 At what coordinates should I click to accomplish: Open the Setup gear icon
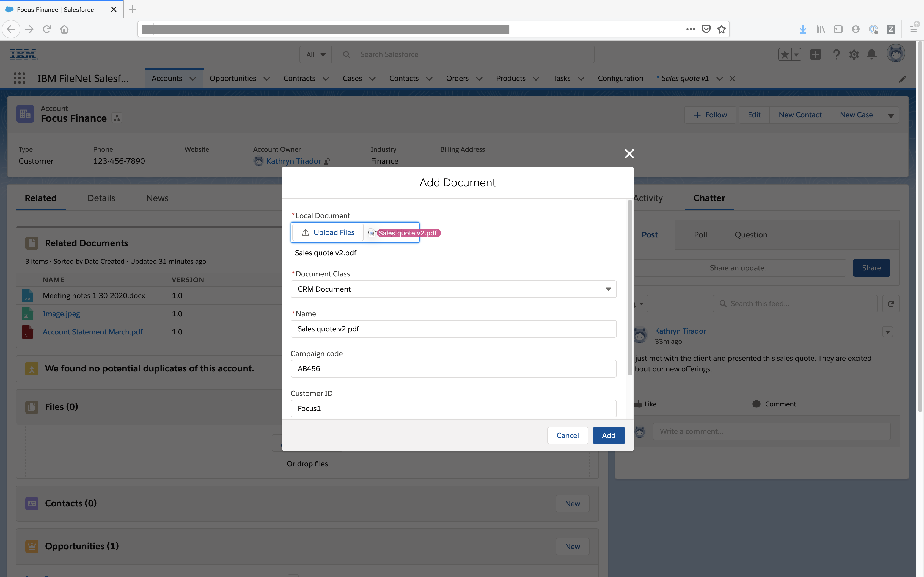coord(854,54)
